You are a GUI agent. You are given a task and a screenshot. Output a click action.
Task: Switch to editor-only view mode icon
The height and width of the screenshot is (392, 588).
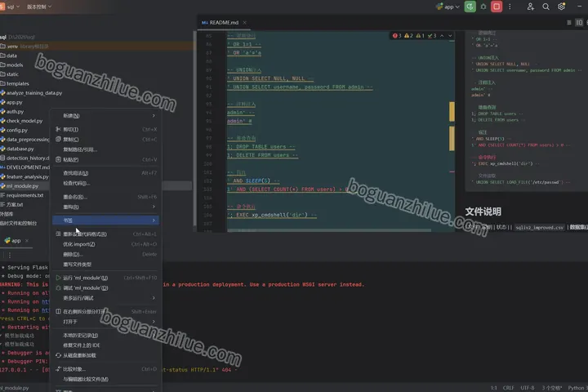coord(569,23)
